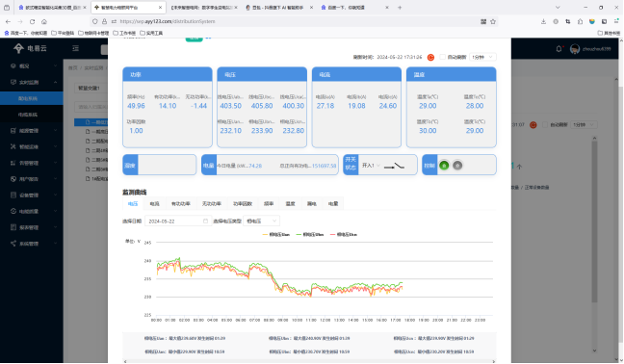Switch to the 频率 curve tab
Screen dimensions: 624x364
coord(269,204)
